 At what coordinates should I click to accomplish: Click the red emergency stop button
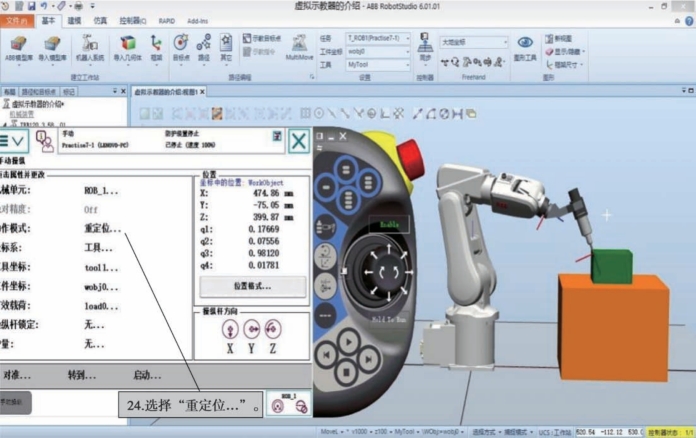coord(409,159)
